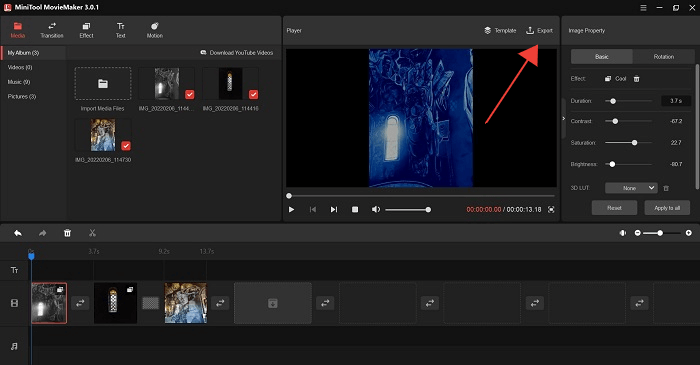Viewport: 700px width, 365px height.
Task: Select the Basic tab in Image Property
Action: coord(601,57)
